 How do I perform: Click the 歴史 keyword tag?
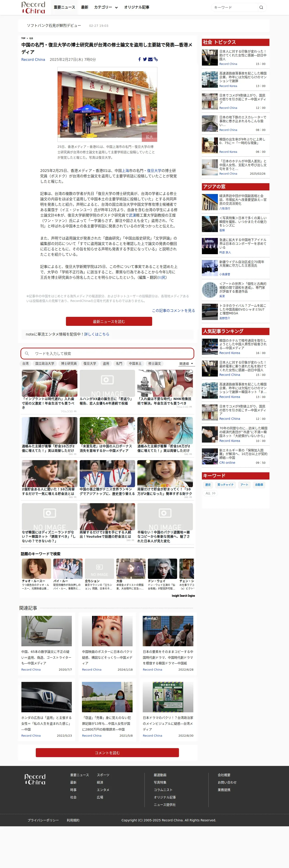tap(208, 484)
